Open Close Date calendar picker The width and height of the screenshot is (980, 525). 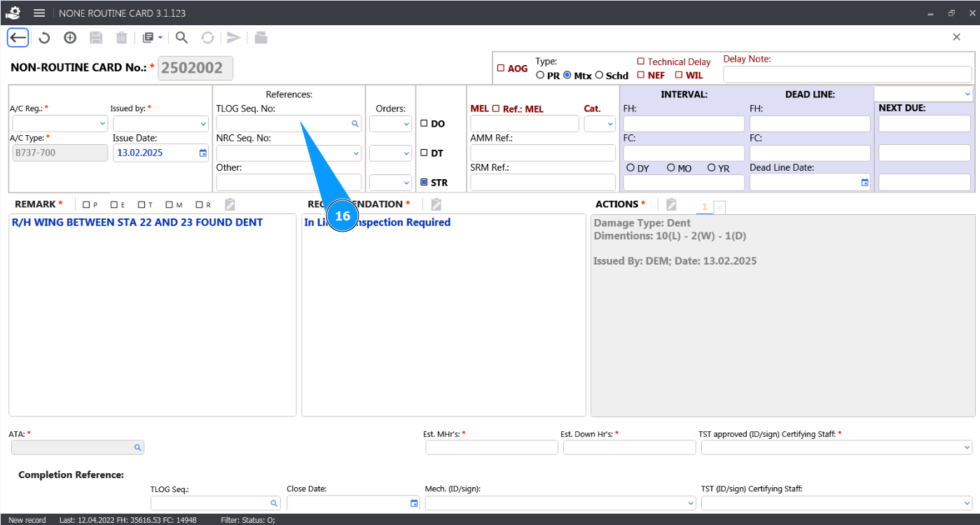(x=414, y=503)
